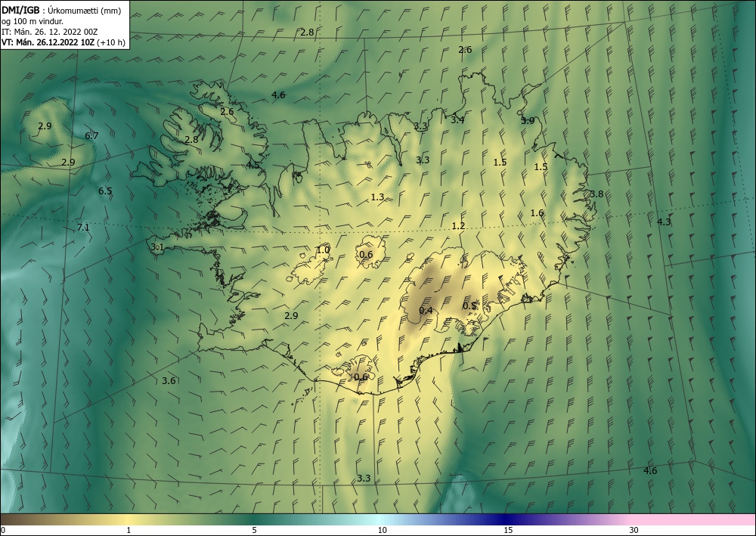Select the 'IT: Mán. 26. 12. 2022 00Z' line
This screenshot has width=756, height=536.
tap(50, 32)
